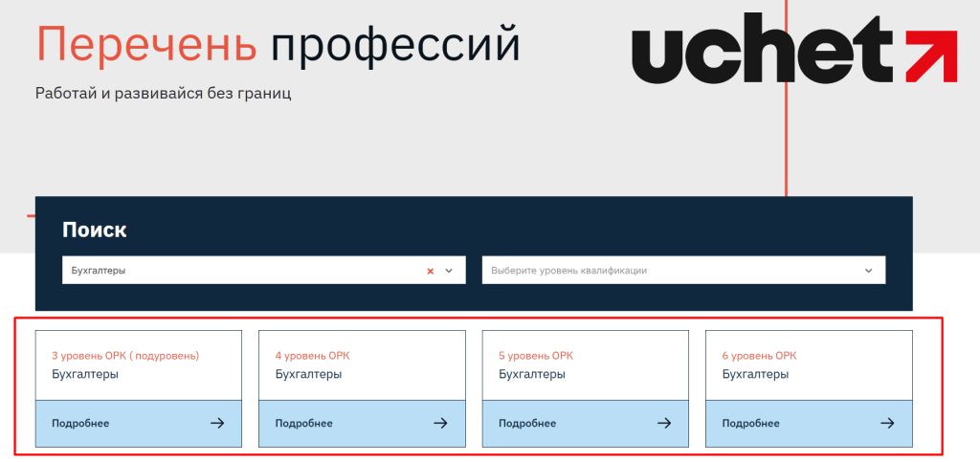Select the 6 уровень ОРК label
Viewport: 980px width, 462px height.
coord(759,356)
